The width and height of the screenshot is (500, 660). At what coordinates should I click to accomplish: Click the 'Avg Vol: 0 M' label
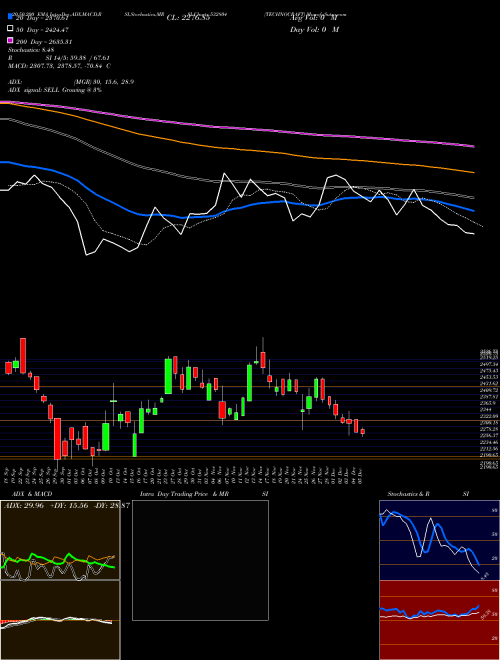pyautogui.click(x=313, y=18)
